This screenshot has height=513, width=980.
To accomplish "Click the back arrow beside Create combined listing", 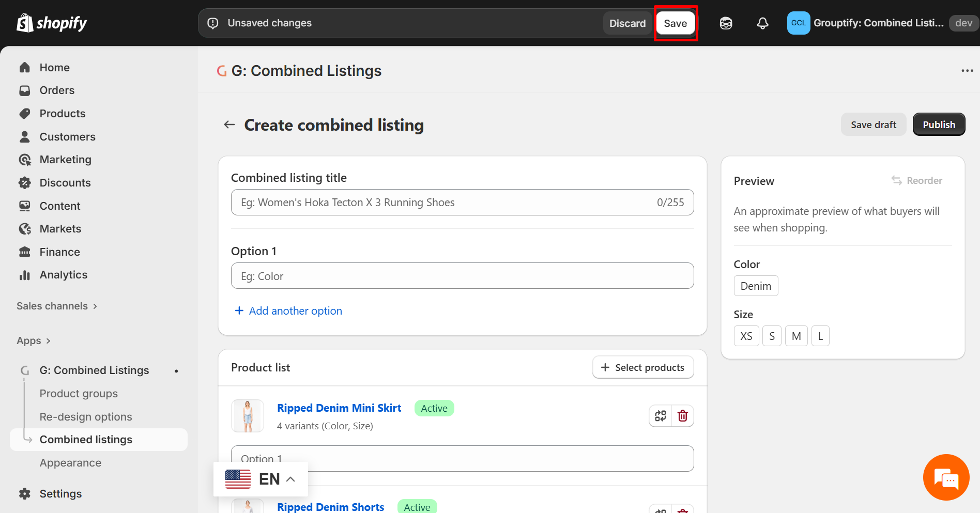I will (229, 125).
